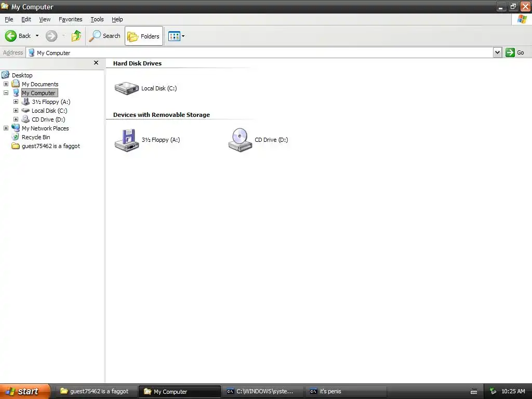Click the keyboard icon in the taskbar
Screen dimensions: 532x399
pos(474,392)
